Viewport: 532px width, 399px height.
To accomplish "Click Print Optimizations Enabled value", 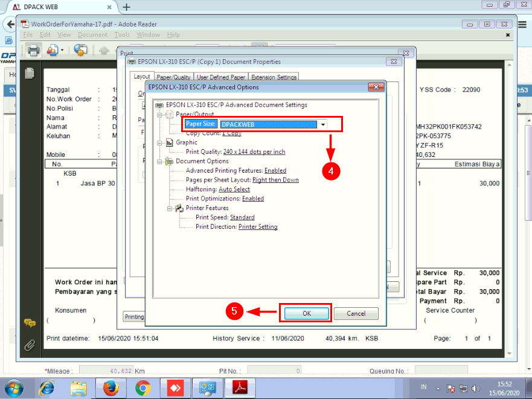I will pos(253,199).
